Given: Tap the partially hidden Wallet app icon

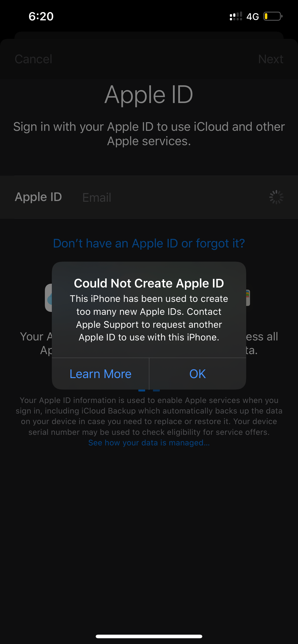Looking at the screenshot, I should 248,298.
